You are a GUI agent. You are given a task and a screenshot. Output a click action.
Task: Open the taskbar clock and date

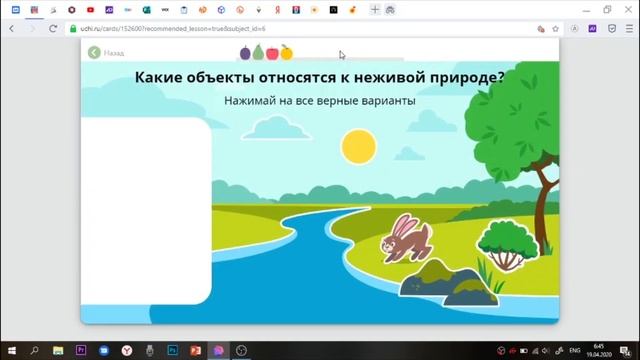[599, 351]
